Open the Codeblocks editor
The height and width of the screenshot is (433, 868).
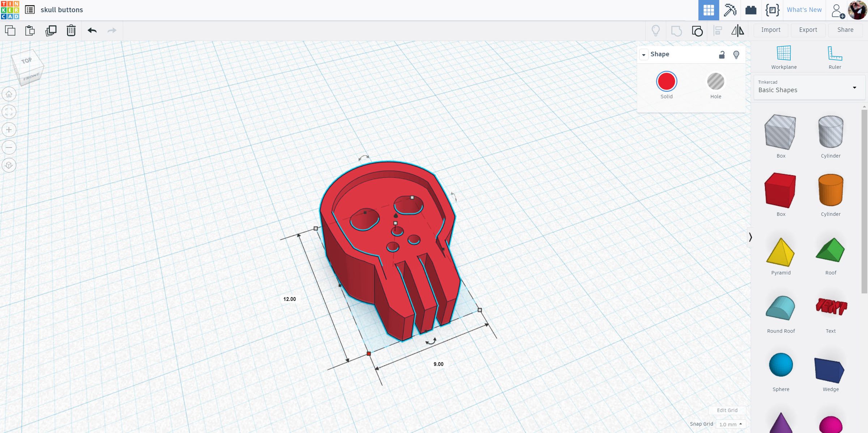[x=772, y=10]
